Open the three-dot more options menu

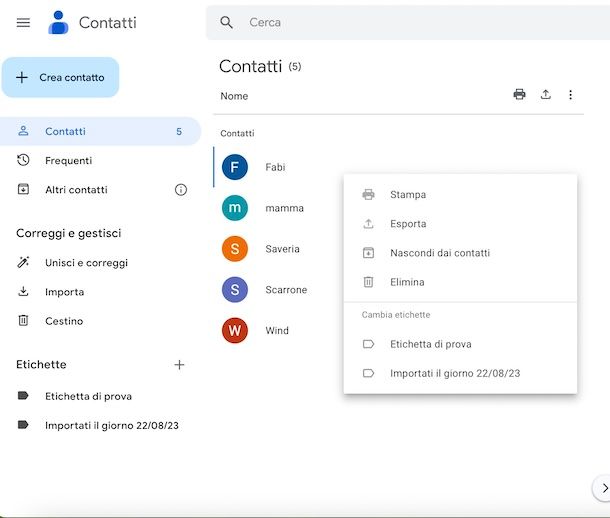[x=571, y=95]
